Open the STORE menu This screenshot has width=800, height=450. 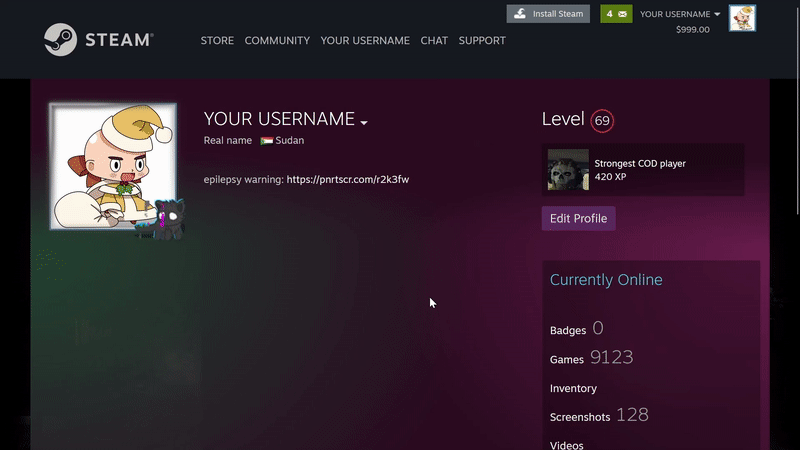pos(217,40)
